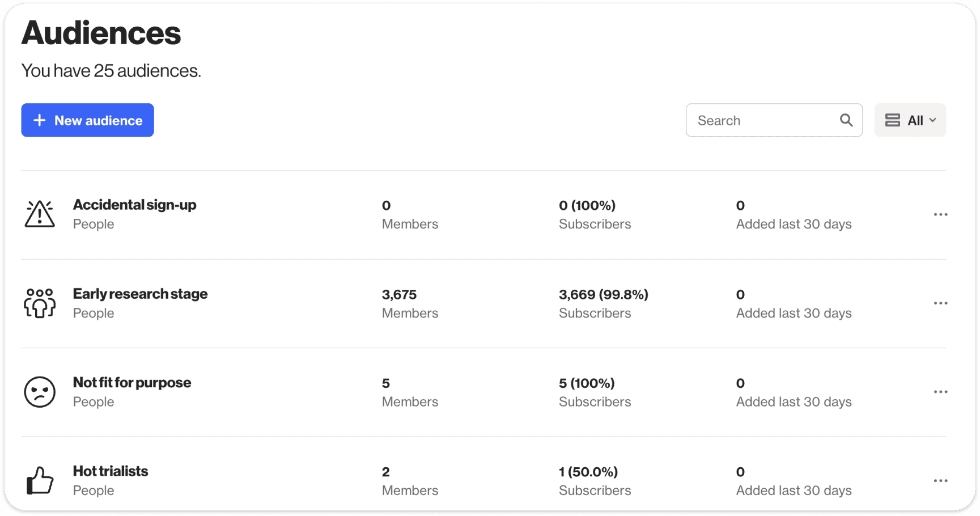Open the three-dot menu for Early research stage
980x516 pixels.
940,303
